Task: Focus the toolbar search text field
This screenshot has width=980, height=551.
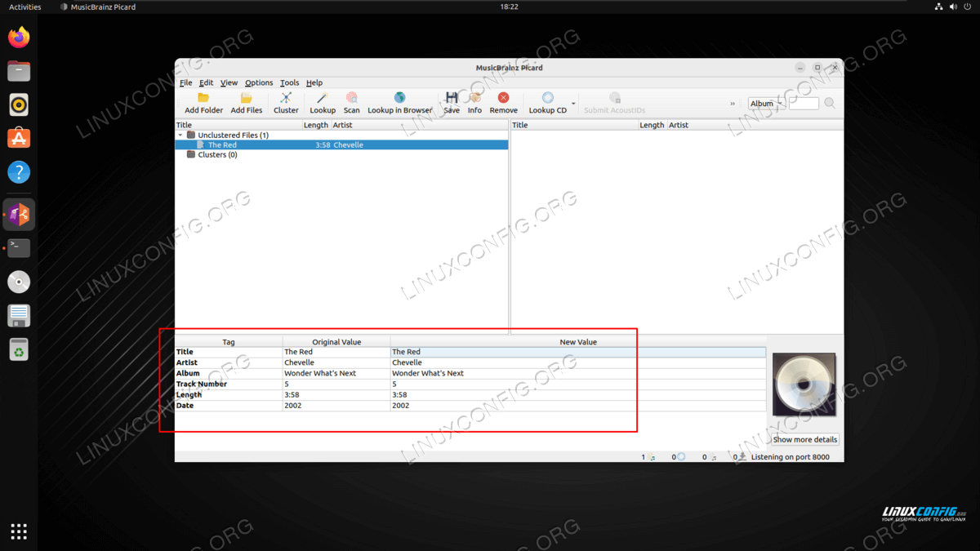Action: 804,104
